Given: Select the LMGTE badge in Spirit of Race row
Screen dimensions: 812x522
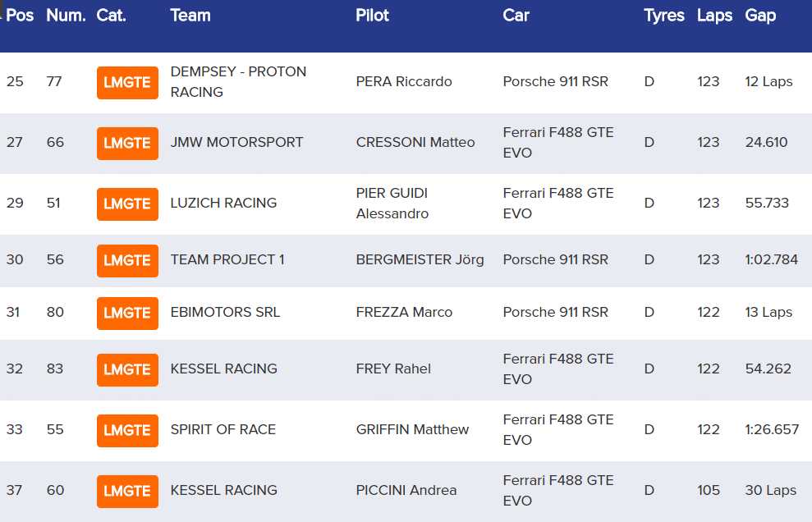Looking at the screenshot, I should [127, 430].
